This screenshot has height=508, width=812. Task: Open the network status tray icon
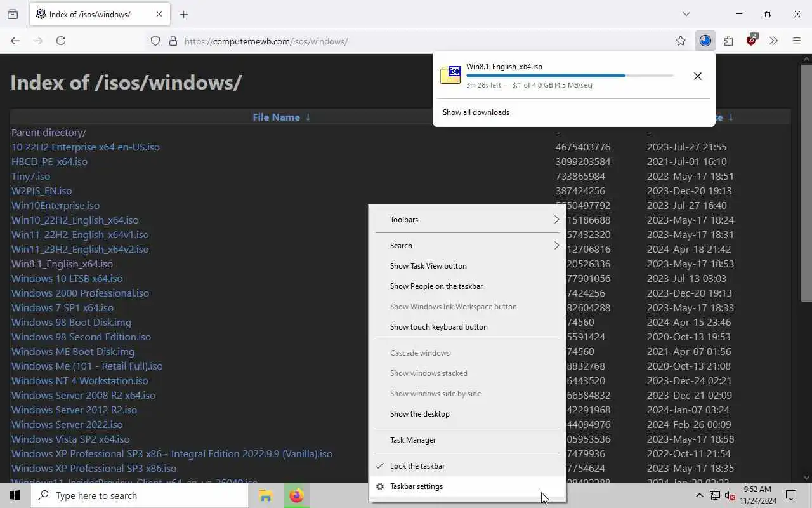[x=715, y=495]
